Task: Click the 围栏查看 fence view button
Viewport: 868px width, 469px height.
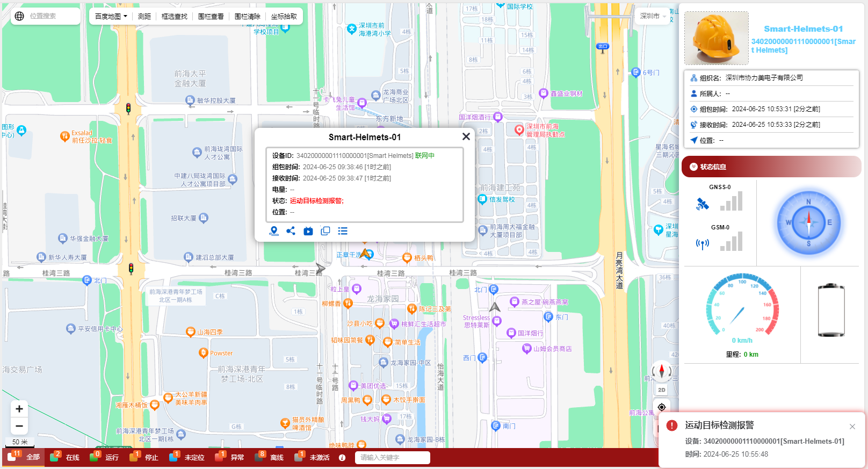Action: 211,17
